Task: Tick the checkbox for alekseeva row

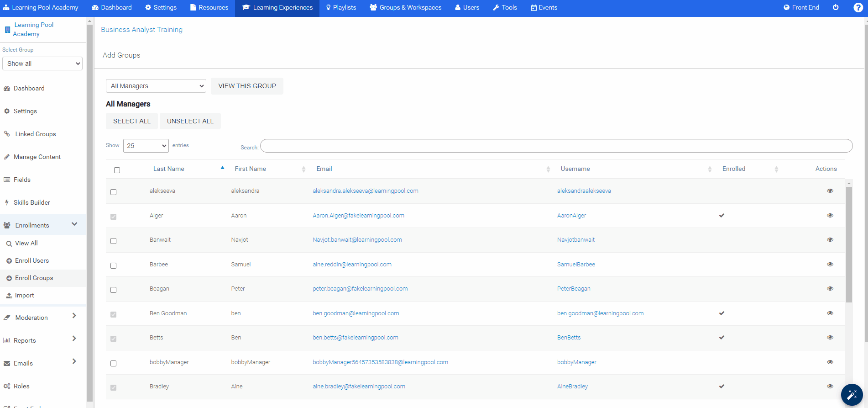Action: pyautogui.click(x=114, y=192)
